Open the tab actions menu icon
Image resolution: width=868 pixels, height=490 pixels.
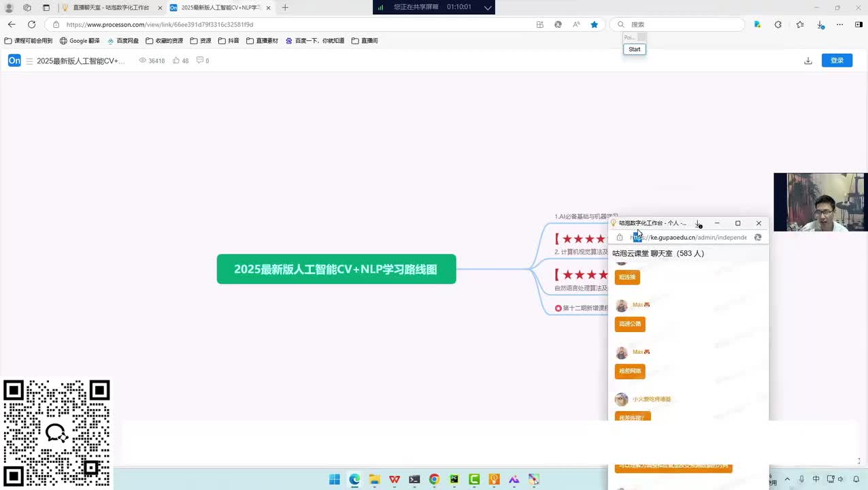coord(46,7)
